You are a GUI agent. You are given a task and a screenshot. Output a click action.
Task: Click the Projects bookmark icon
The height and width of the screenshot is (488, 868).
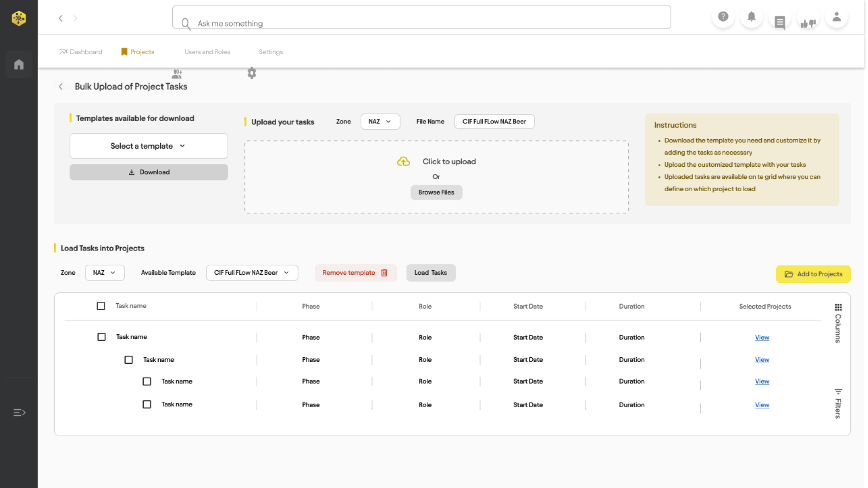pos(124,52)
